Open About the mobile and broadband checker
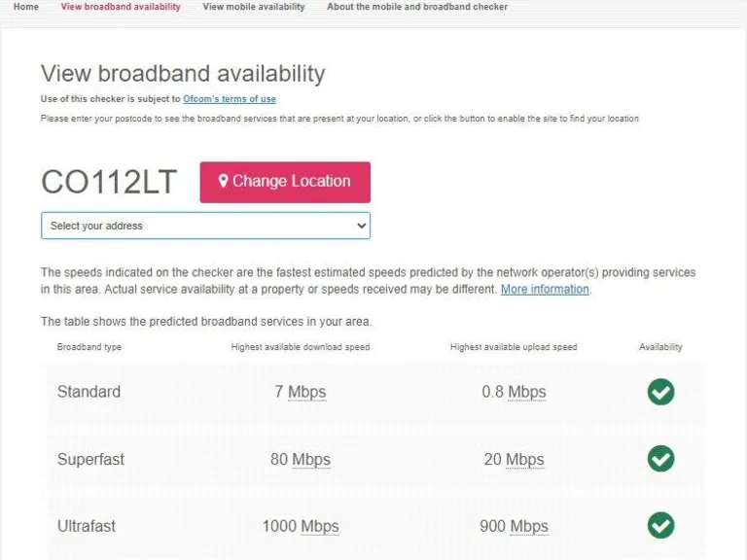Image resolution: width=747 pixels, height=560 pixels. [417, 7]
